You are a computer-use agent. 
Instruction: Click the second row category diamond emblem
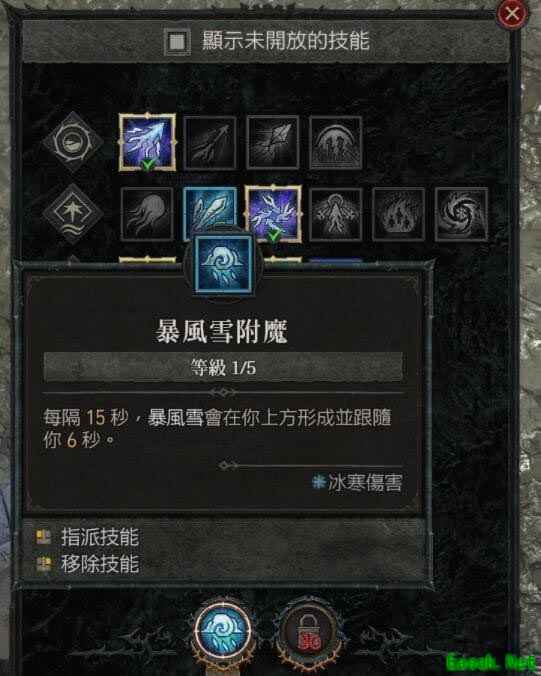point(72,213)
